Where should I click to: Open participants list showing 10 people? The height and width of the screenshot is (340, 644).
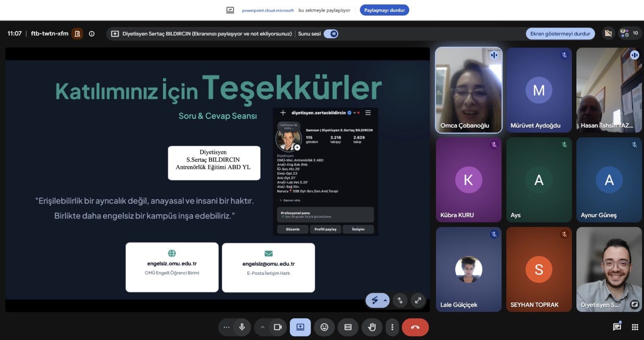[x=629, y=33]
